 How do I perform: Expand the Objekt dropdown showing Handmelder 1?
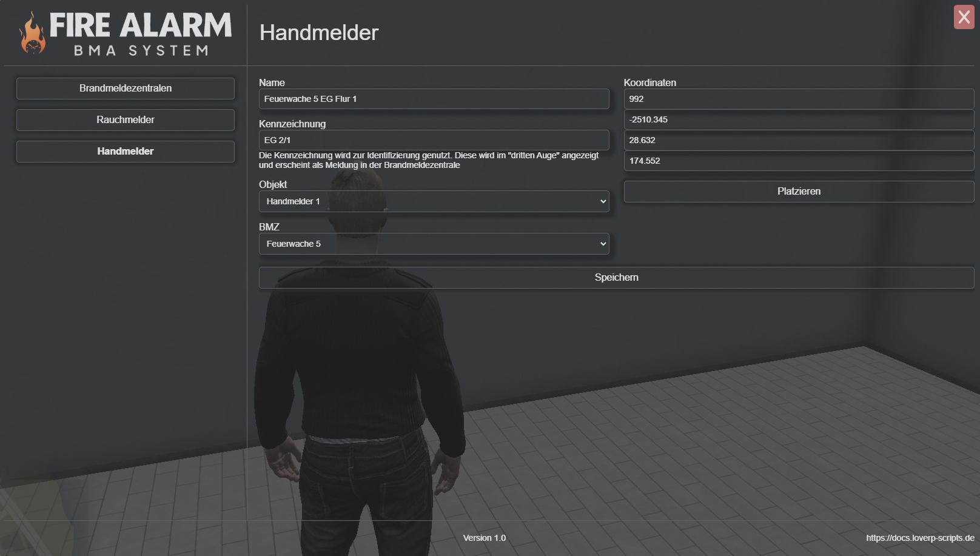[x=434, y=201]
